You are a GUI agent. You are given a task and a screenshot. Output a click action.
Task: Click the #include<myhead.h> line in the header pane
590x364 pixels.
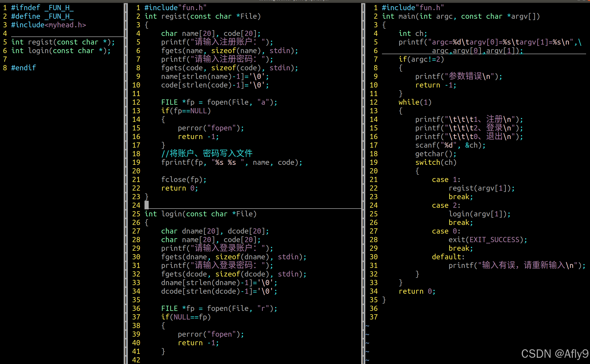coord(48,25)
